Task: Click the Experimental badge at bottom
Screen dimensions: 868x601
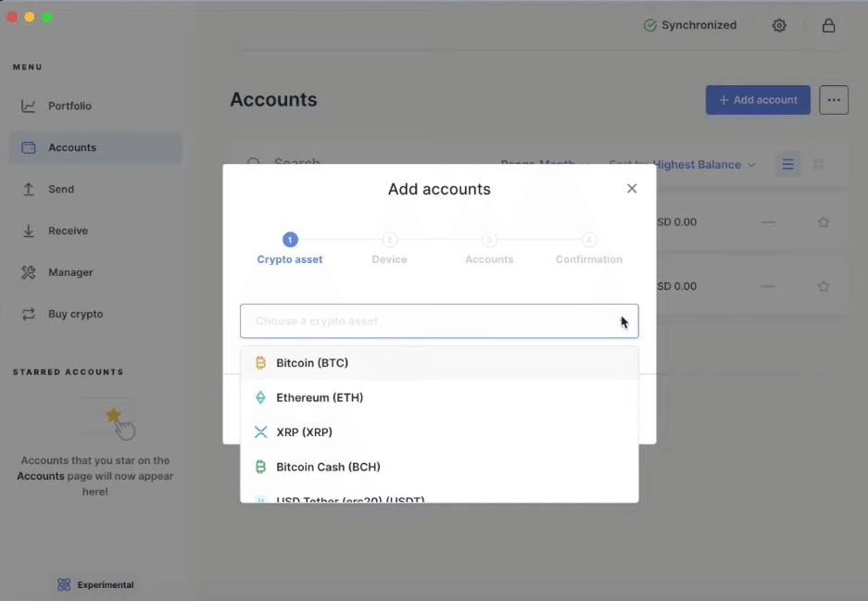Action: 95,585
